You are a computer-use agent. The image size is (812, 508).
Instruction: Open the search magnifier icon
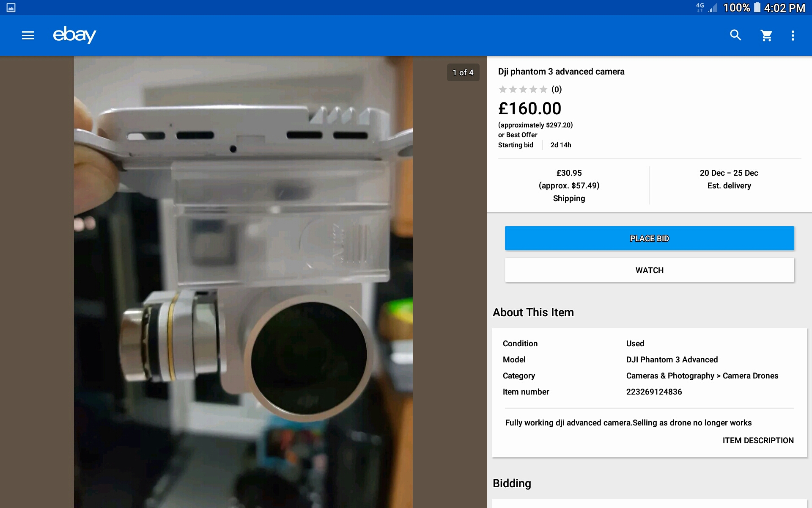(x=736, y=35)
